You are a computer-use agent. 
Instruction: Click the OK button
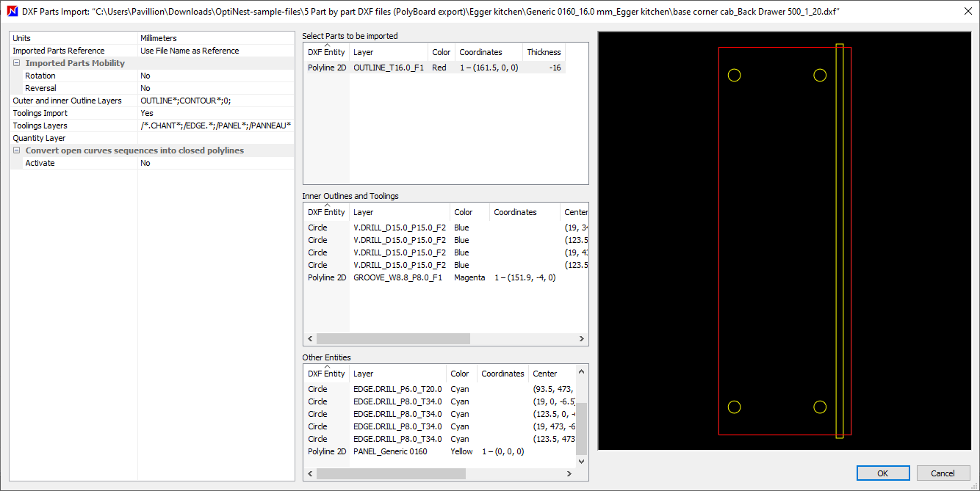883,473
